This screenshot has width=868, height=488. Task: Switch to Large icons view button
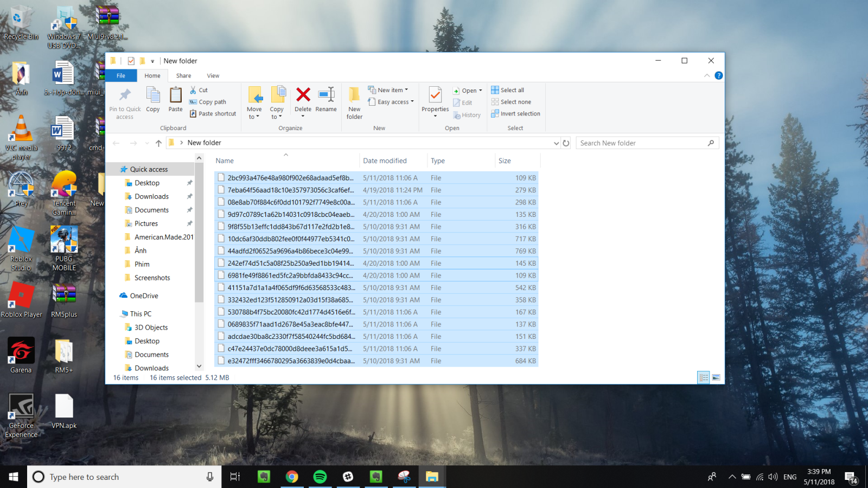pyautogui.click(x=716, y=377)
